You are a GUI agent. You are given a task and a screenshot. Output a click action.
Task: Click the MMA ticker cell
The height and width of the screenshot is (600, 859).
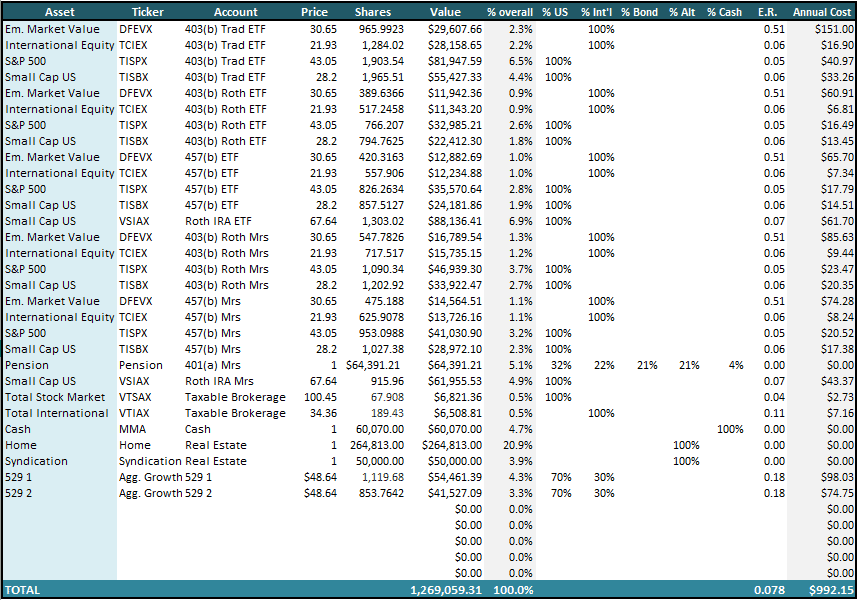coord(133,429)
